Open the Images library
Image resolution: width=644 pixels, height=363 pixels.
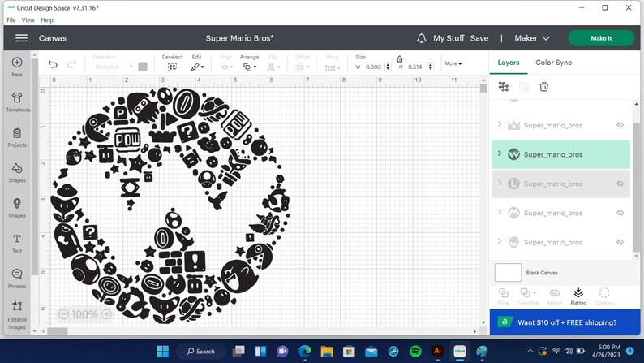(17, 208)
